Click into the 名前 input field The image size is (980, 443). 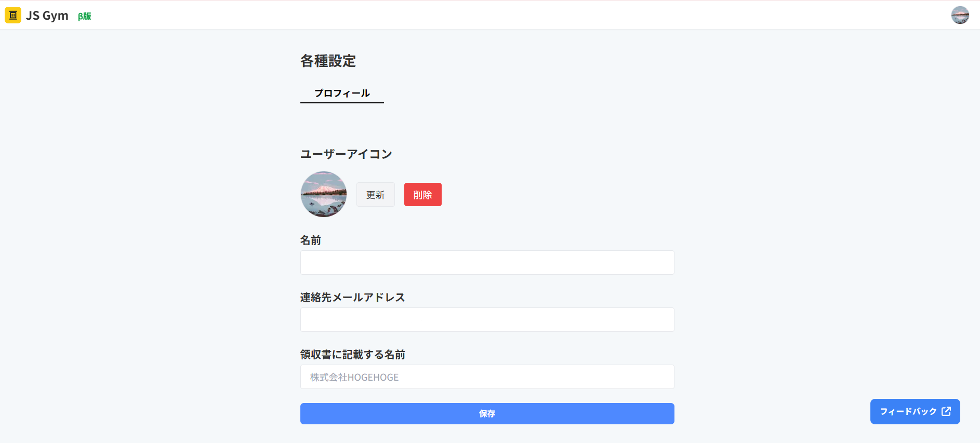click(x=486, y=262)
